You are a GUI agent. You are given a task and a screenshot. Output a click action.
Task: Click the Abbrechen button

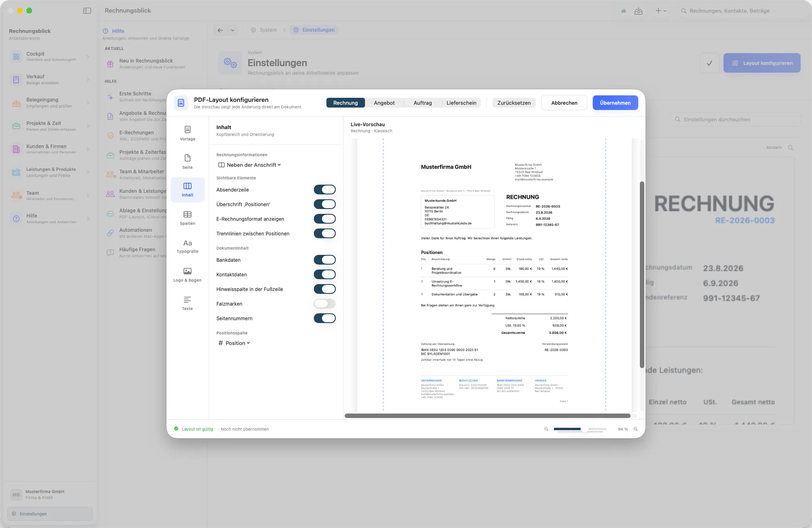point(564,103)
